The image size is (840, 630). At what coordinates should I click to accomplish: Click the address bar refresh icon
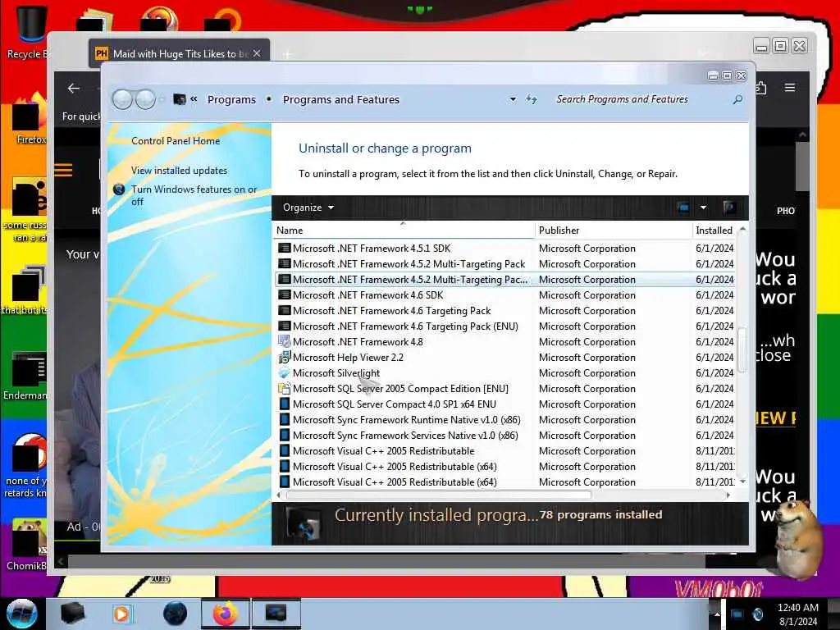[x=531, y=99]
